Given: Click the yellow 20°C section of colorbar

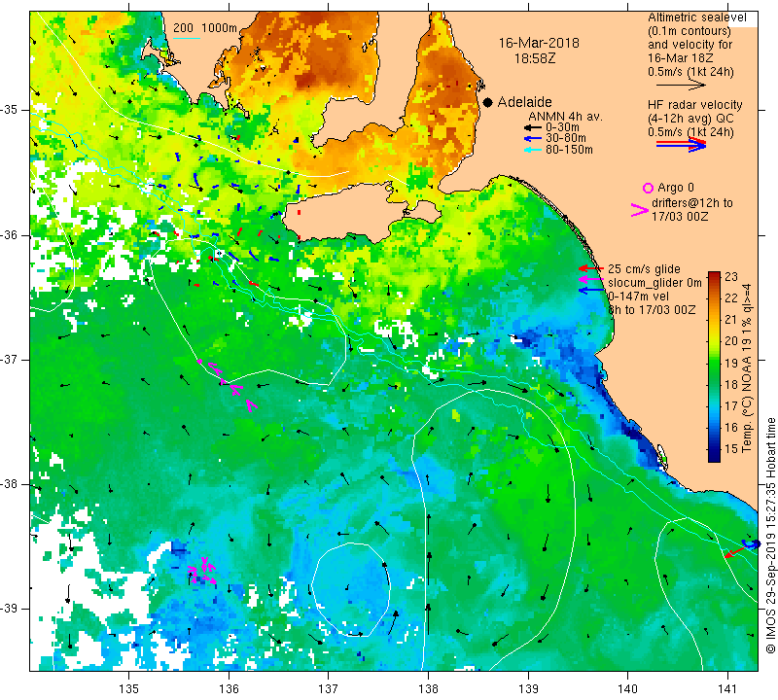Looking at the screenshot, I should point(714,340).
